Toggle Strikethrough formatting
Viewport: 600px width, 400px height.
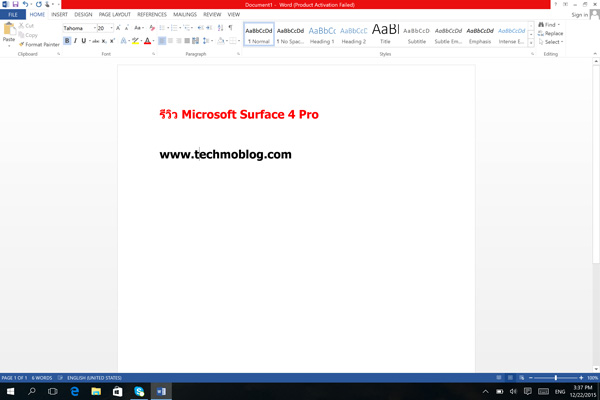pos(96,41)
